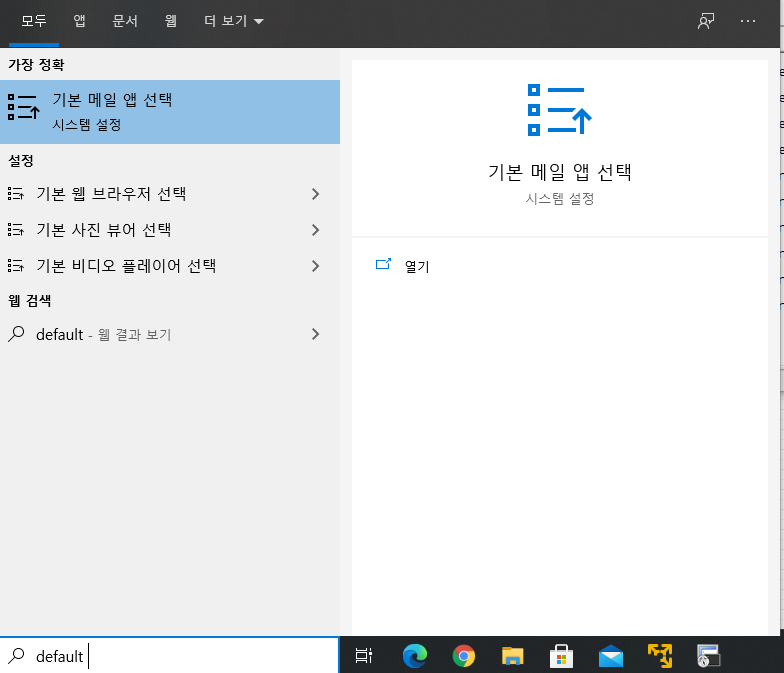Switch to the 문서 tab
The width and height of the screenshot is (784, 673).
pos(125,21)
